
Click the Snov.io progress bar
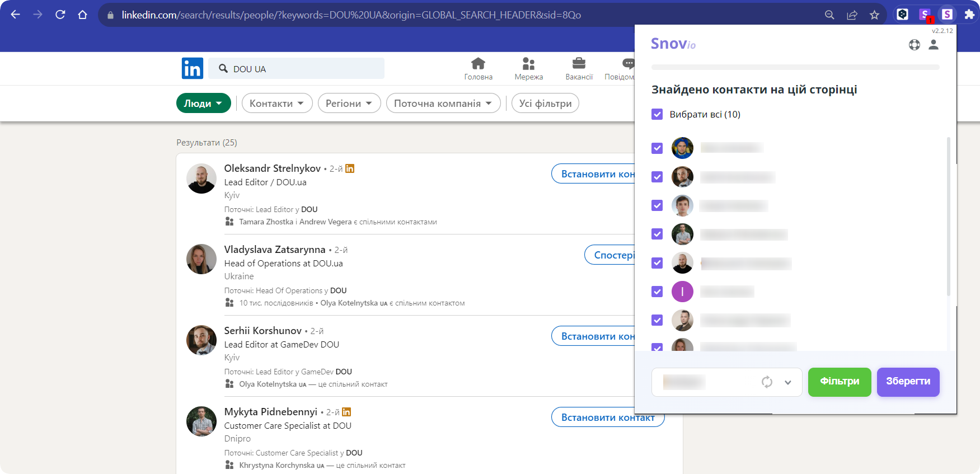click(x=795, y=67)
